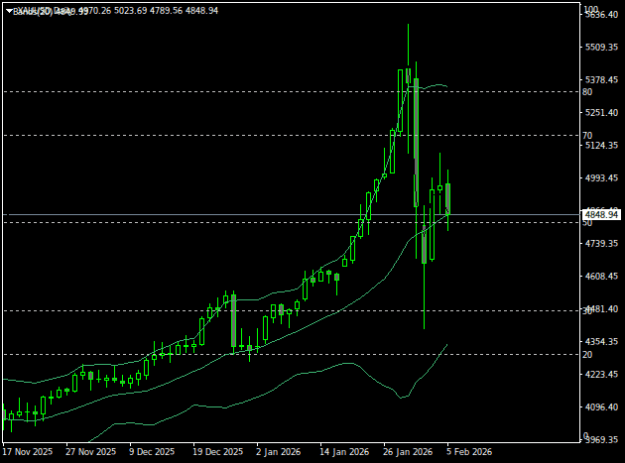Click the 5251.40 price scale value
Viewport: 625px width, 463px height.
click(601, 113)
